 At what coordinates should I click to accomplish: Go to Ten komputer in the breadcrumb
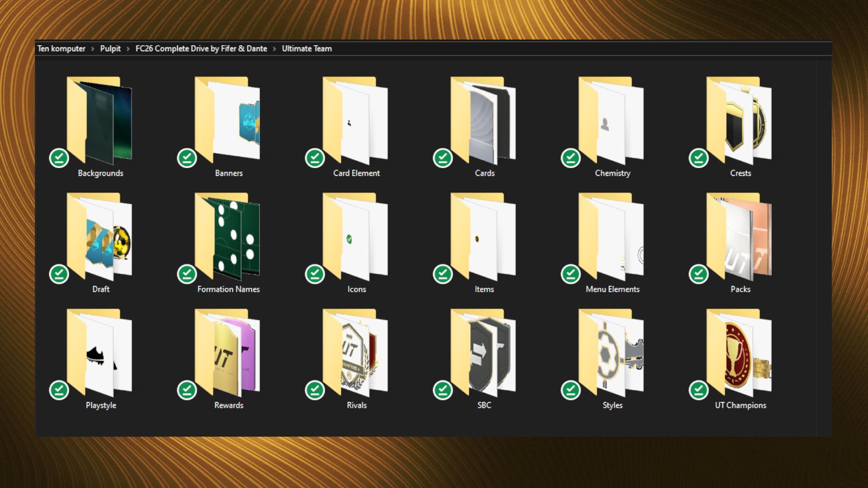coord(61,49)
